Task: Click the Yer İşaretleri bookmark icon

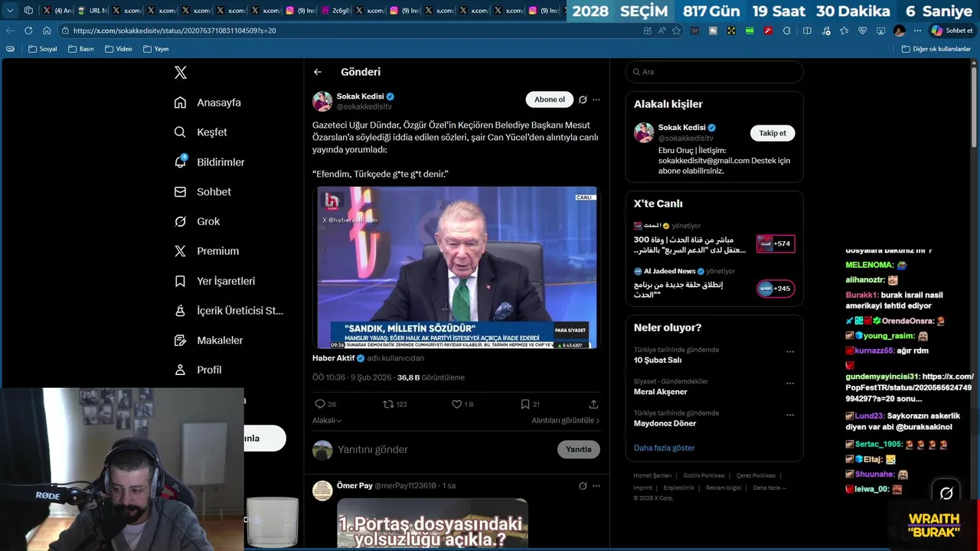Action: 180,281
